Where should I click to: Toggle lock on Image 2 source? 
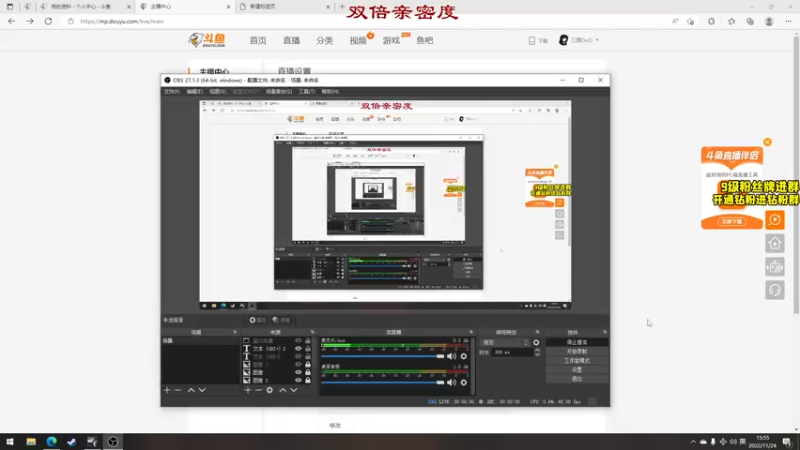[x=308, y=380]
